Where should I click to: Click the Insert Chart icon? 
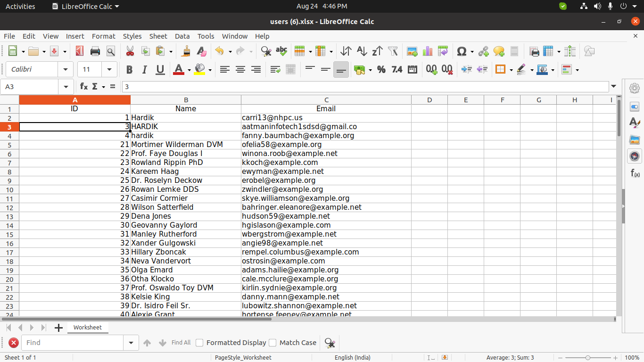428,51
